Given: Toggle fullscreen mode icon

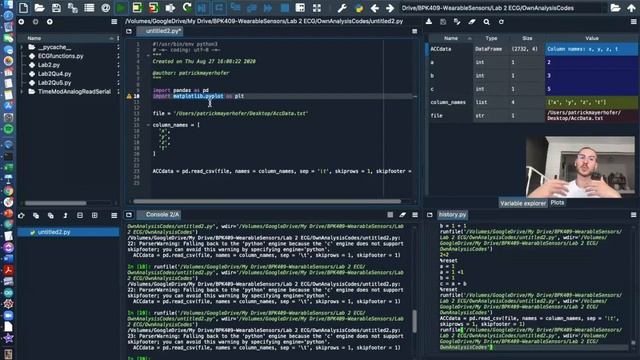Looking at the screenshot, I should tap(317, 8).
